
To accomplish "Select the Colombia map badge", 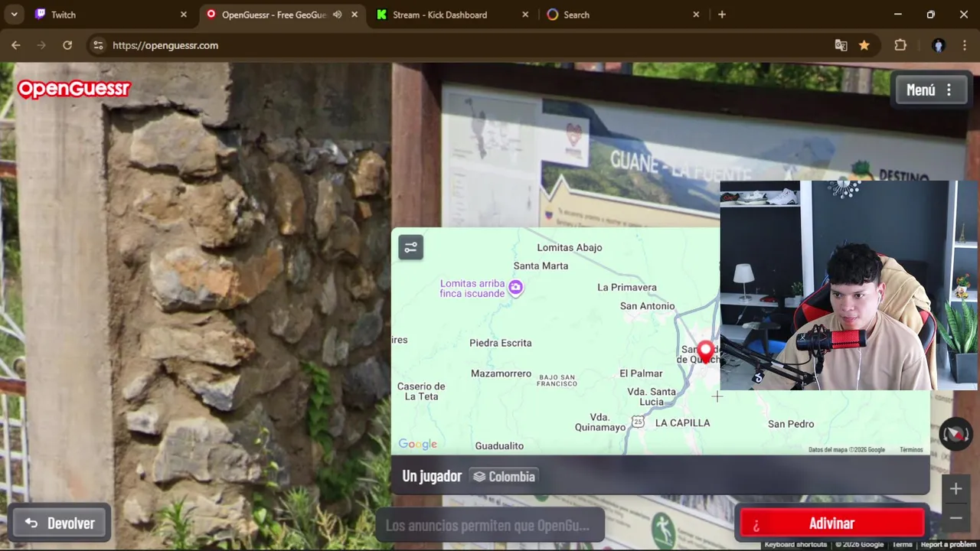I will point(504,477).
